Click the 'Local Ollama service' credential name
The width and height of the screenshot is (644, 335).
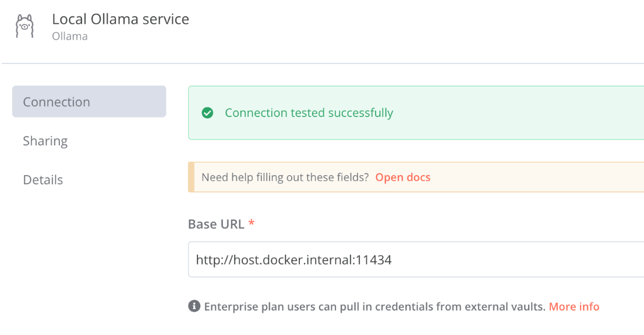pyautogui.click(x=121, y=19)
